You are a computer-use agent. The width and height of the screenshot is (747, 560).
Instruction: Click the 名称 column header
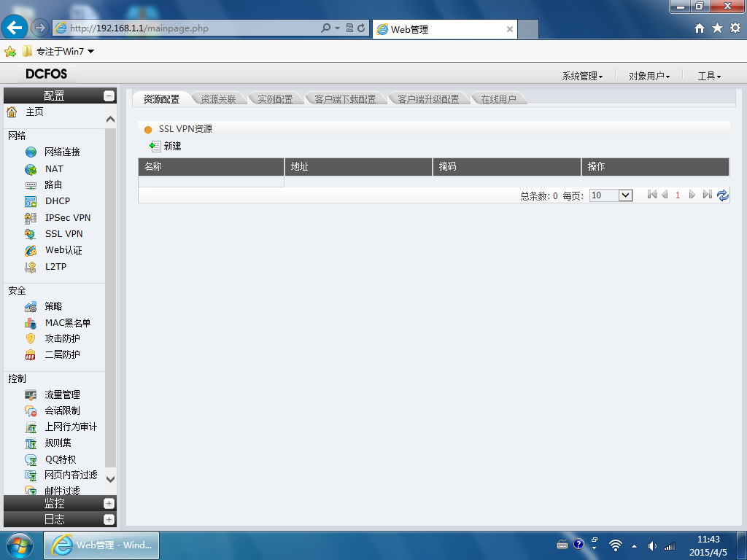[211, 167]
